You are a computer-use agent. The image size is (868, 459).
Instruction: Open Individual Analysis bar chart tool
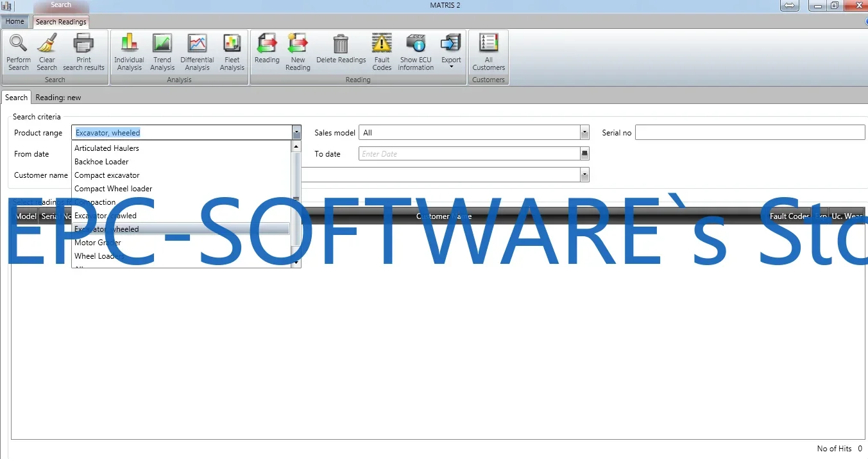(x=129, y=52)
